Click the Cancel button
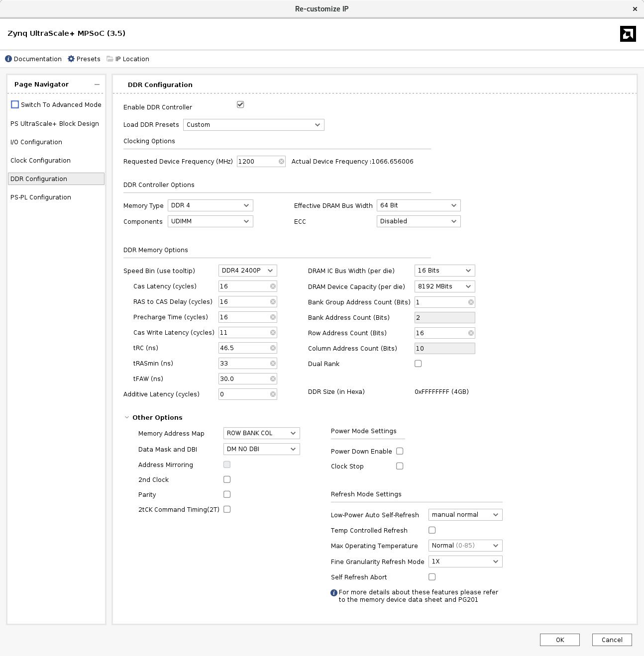 tap(612, 640)
